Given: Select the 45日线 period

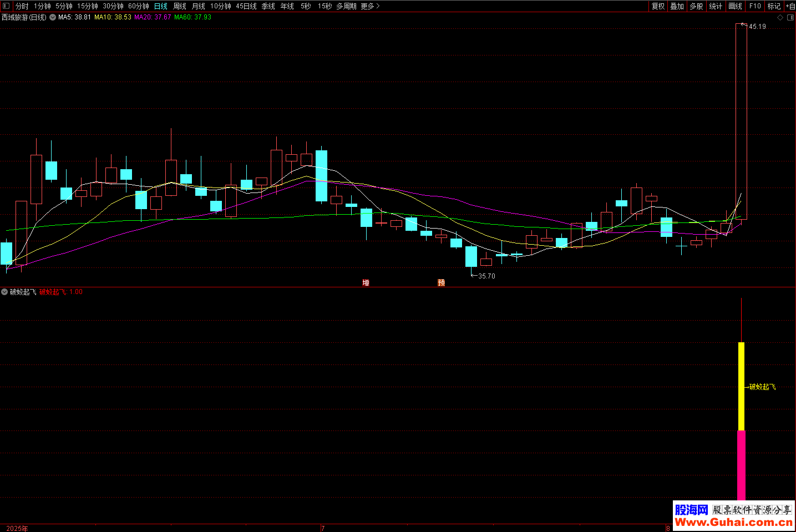Looking at the screenshot, I should (246, 6).
